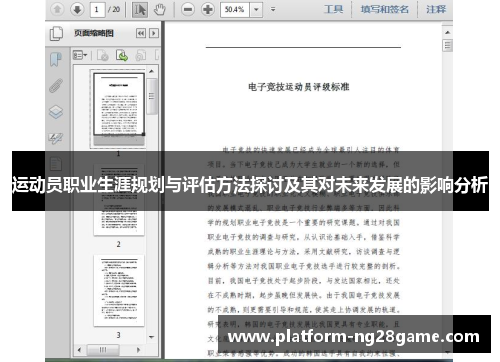Open the 工具 (Tools) pane

coord(333,9)
